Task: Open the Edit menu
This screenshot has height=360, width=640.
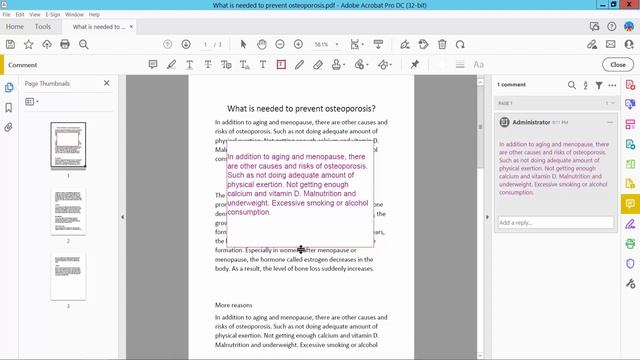Action: (20, 14)
